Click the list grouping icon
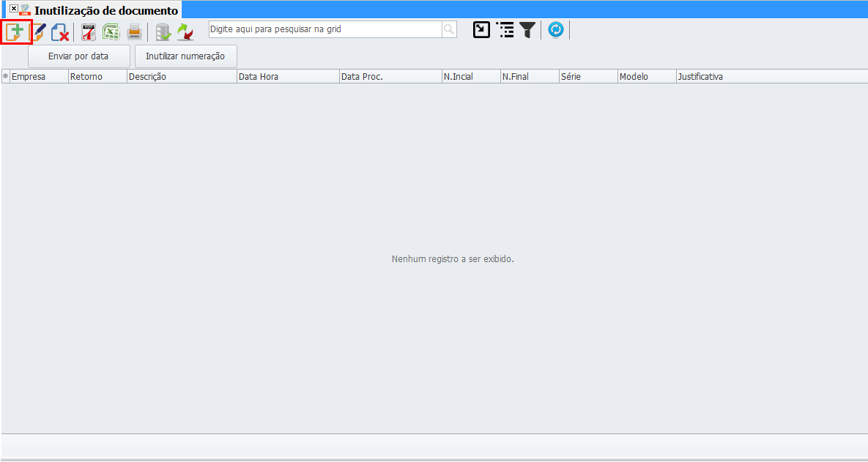 coord(505,30)
